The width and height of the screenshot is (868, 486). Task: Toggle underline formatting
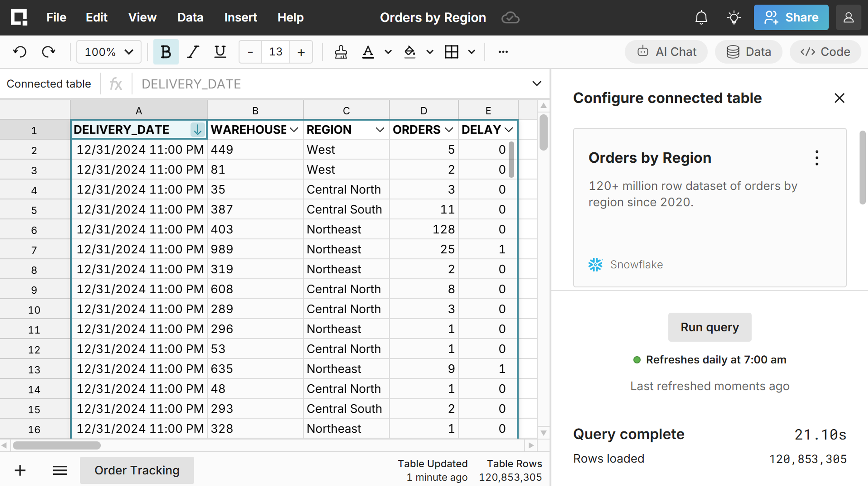(220, 52)
